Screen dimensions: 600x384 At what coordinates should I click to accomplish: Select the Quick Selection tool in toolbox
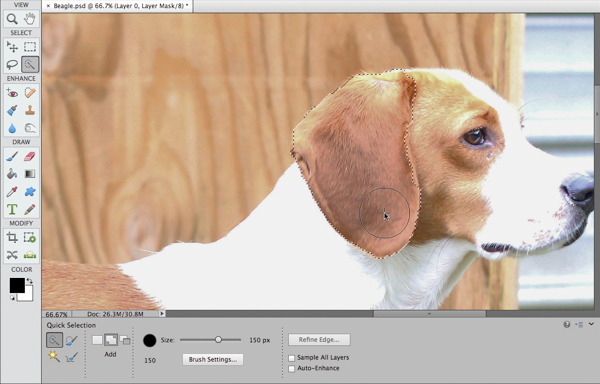pyautogui.click(x=30, y=65)
